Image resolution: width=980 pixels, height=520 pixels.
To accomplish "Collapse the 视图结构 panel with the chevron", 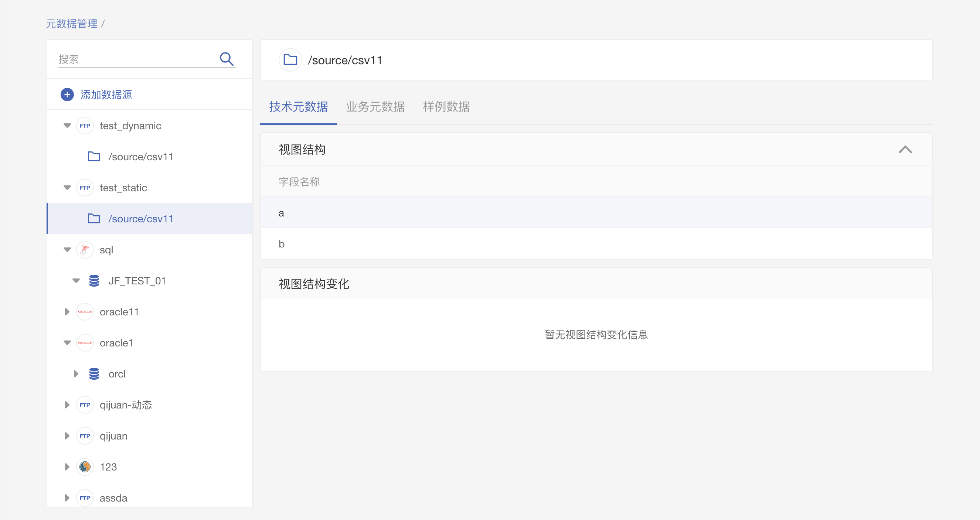I will coord(905,149).
